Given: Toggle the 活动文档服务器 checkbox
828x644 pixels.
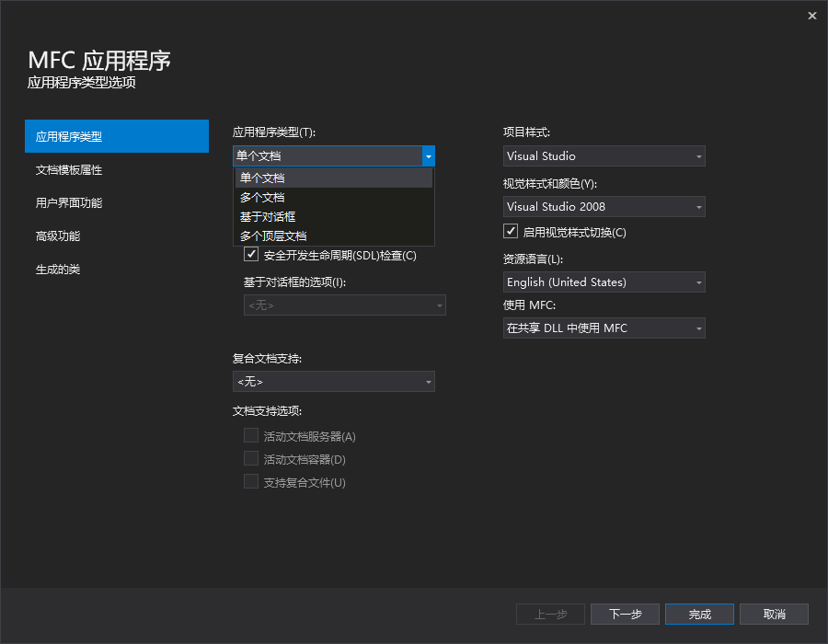Looking at the screenshot, I should [251, 436].
